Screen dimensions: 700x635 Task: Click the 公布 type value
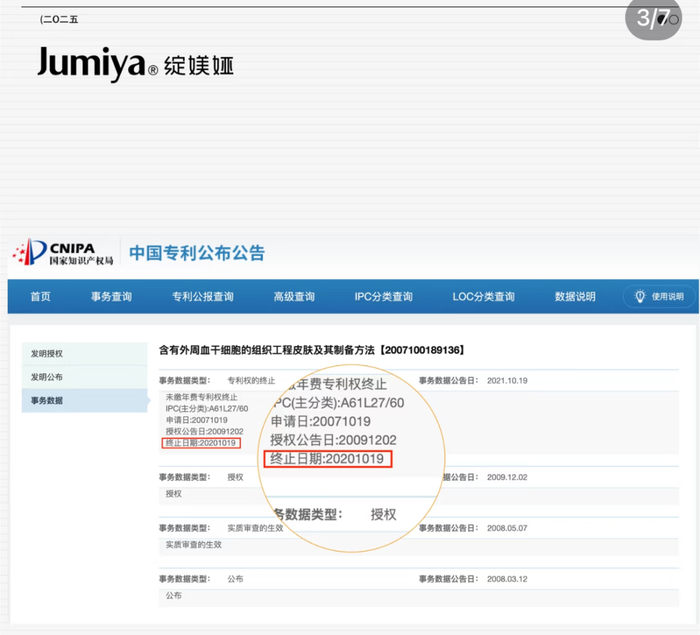pyautogui.click(x=235, y=579)
